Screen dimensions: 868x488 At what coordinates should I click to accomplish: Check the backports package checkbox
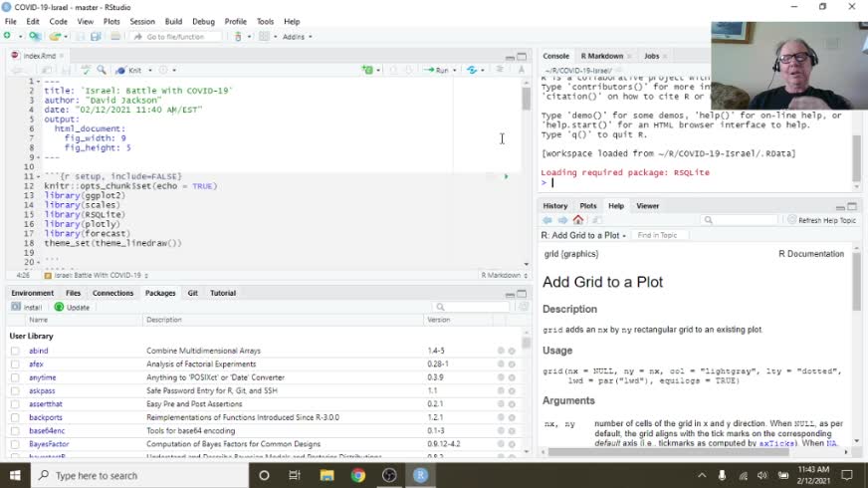click(15, 417)
